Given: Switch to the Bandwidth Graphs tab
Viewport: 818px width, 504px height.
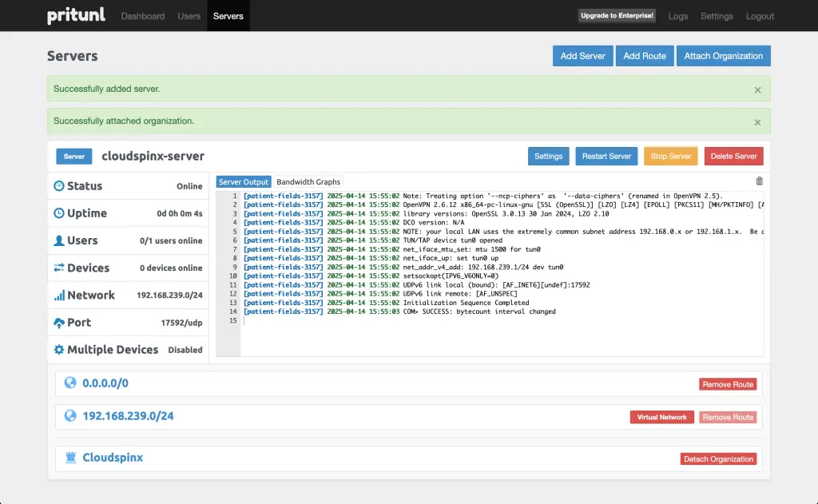Looking at the screenshot, I should [308, 181].
